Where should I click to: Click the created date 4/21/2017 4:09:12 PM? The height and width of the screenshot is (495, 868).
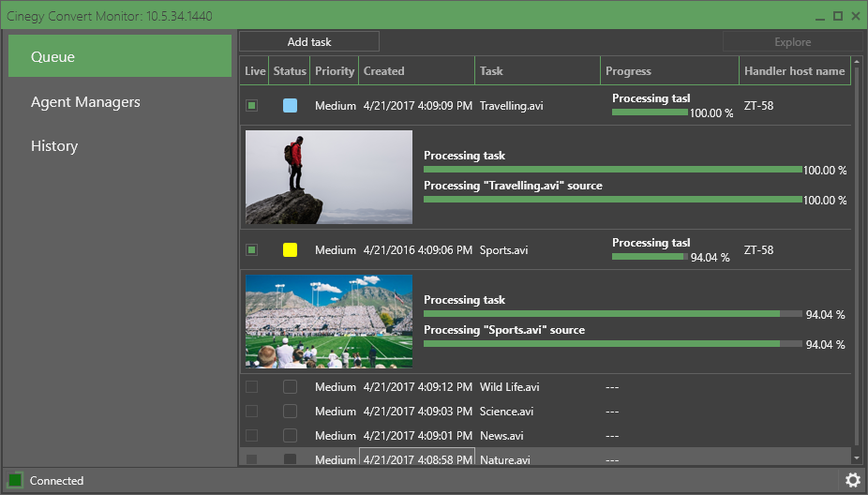click(x=418, y=387)
